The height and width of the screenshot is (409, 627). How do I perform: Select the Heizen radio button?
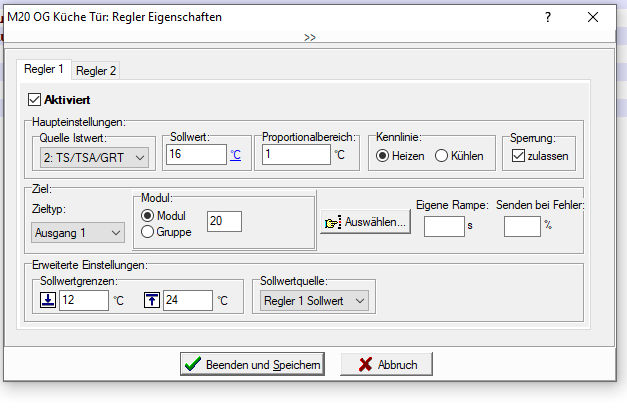tap(383, 156)
